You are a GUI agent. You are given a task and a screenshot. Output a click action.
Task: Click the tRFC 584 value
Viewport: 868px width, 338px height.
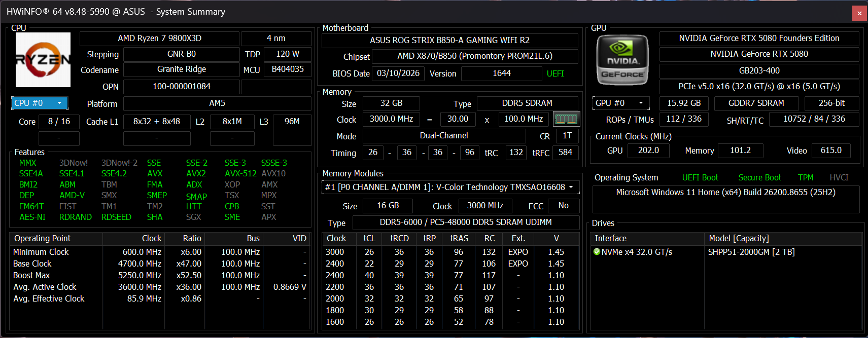565,153
